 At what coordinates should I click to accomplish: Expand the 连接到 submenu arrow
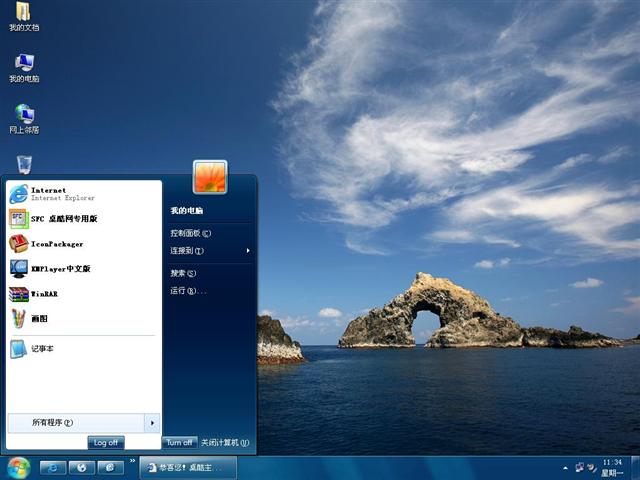(x=248, y=251)
